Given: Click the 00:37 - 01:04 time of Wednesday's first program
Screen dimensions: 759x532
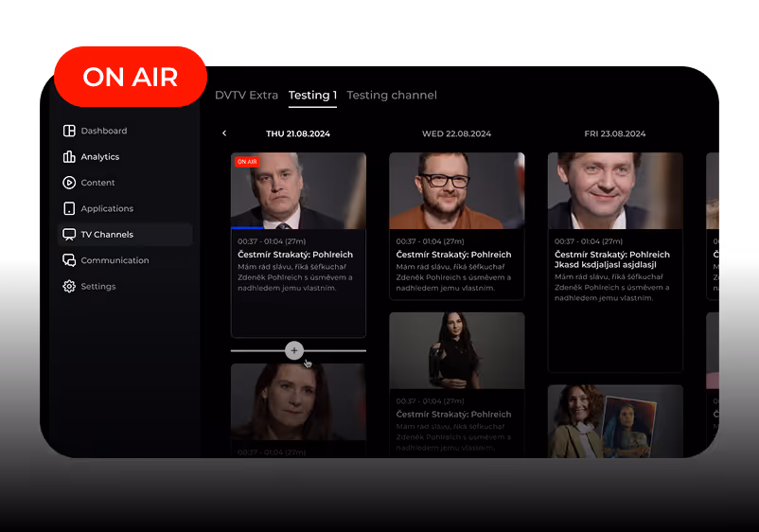Looking at the screenshot, I should pyautogui.click(x=430, y=241).
